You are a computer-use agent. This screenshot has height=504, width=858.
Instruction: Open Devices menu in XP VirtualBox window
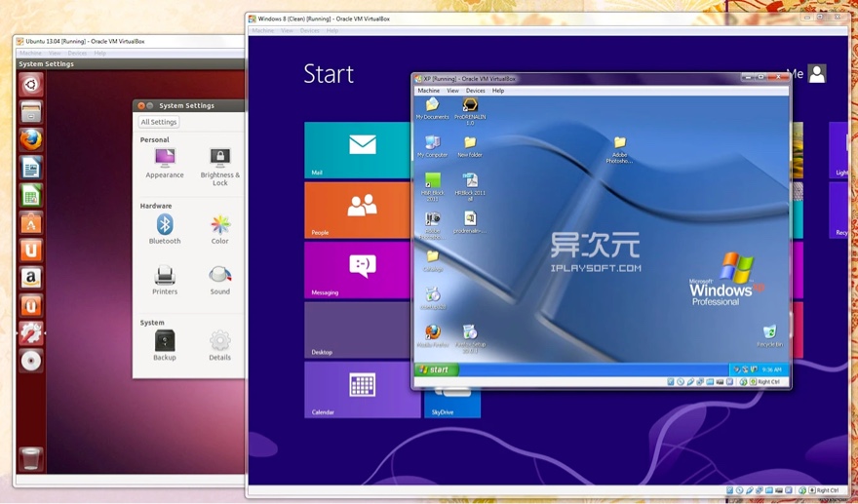click(x=475, y=91)
